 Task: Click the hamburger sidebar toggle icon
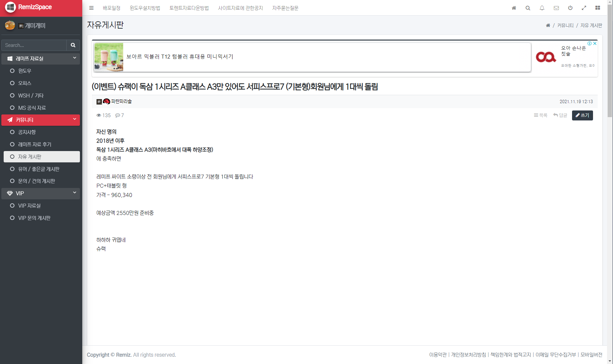pos(91,8)
